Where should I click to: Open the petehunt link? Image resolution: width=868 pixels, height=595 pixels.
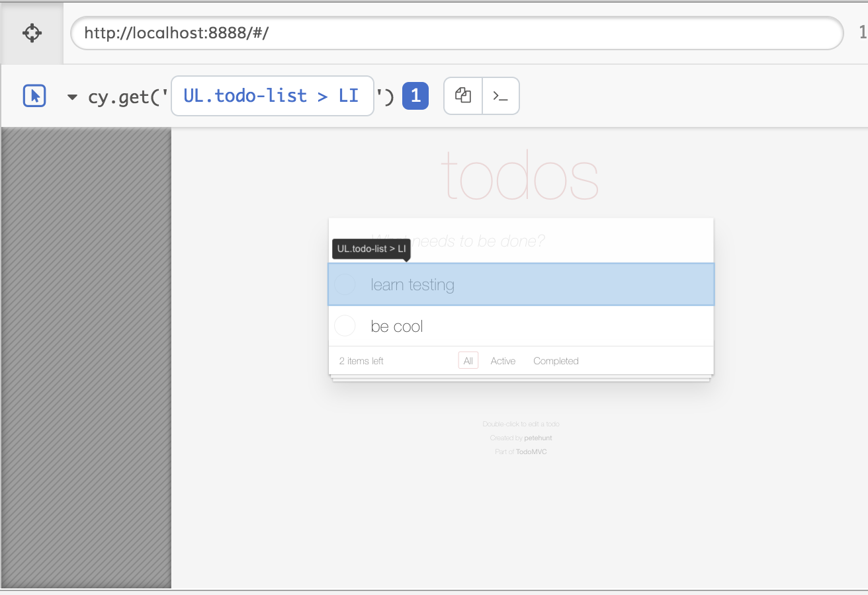pyautogui.click(x=538, y=438)
